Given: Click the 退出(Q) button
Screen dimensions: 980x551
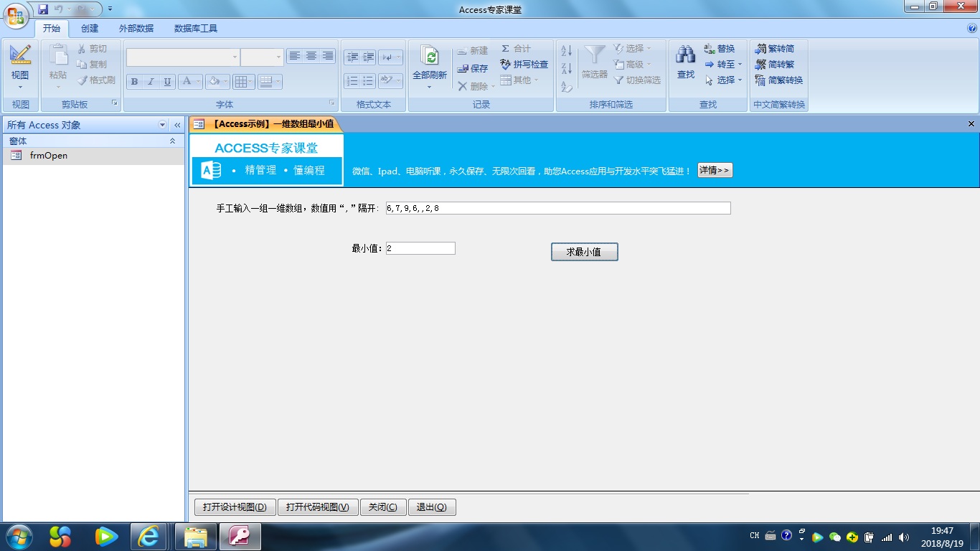Looking at the screenshot, I should [432, 507].
